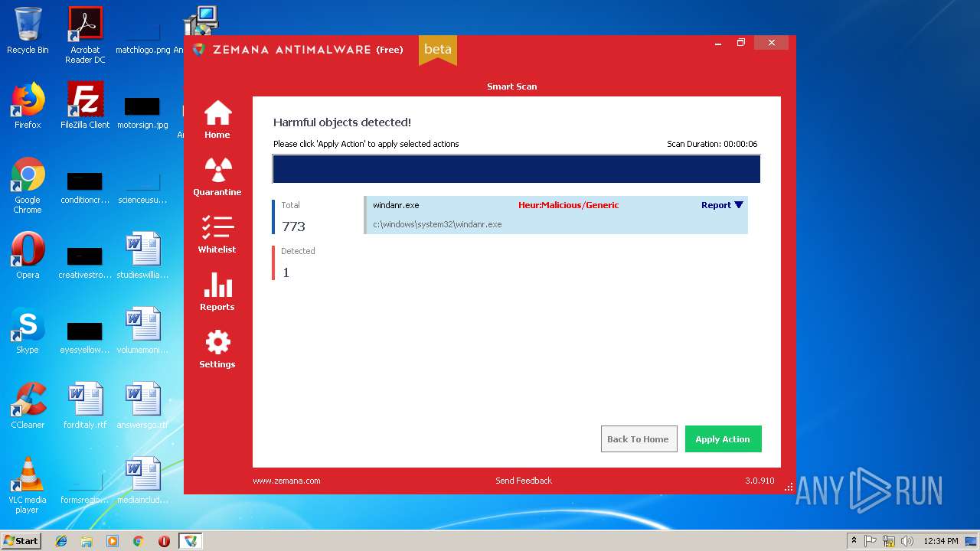The image size is (980, 551).
Task: Switch to Zemana taskbar button
Action: 190,541
